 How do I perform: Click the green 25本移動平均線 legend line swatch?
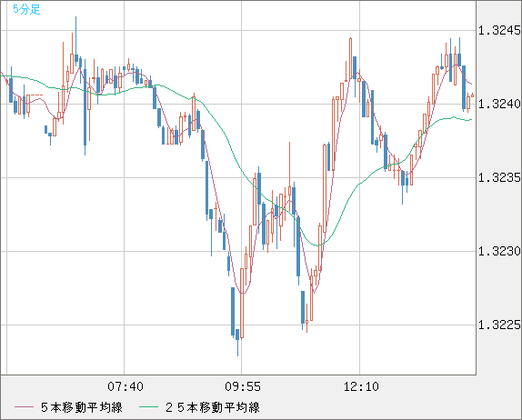pos(148,407)
